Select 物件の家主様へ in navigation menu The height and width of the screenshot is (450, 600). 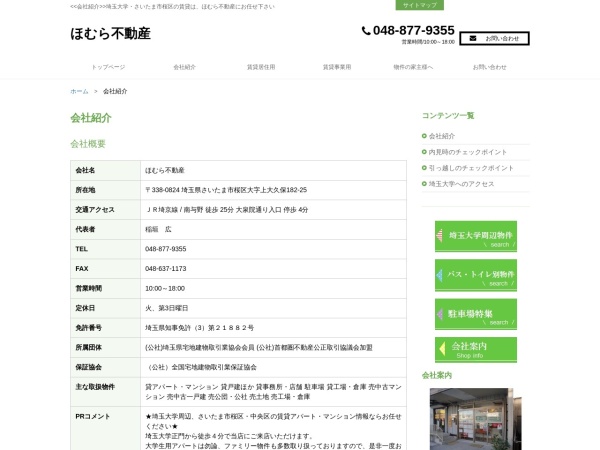click(413, 67)
